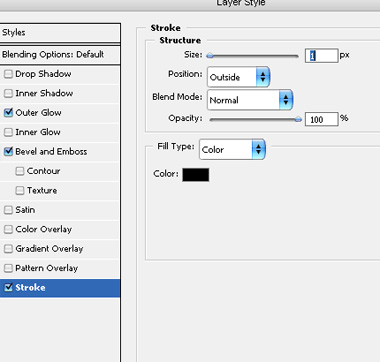The image size is (380, 362).
Task: Open the Blend Mode dropdown showing Normal
Action: (x=250, y=100)
